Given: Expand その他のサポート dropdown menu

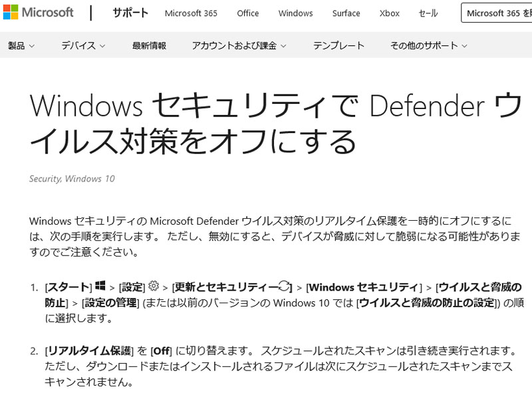Looking at the screenshot, I should pyautogui.click(x=429, y=45).
